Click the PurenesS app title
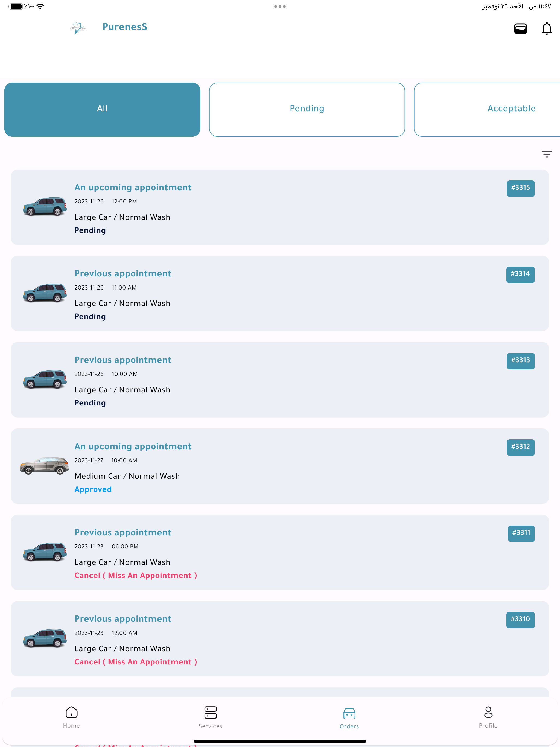This screenshot has height=747, width=560. point(125,27)
